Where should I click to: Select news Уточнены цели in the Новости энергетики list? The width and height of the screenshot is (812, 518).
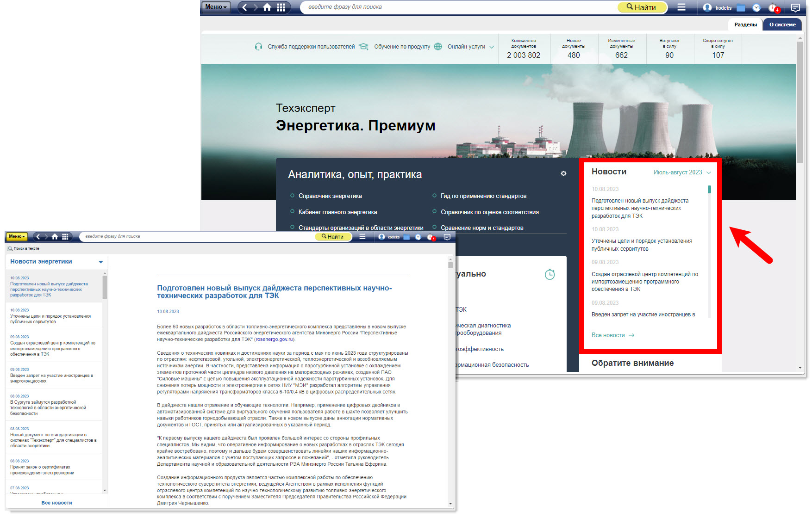[53, 316]
